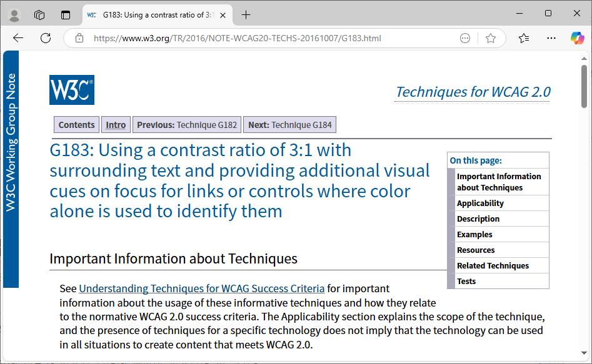Jump to Resources section
Screen dimensions: 592x364
pyautogui.click(x=476, y=250)
